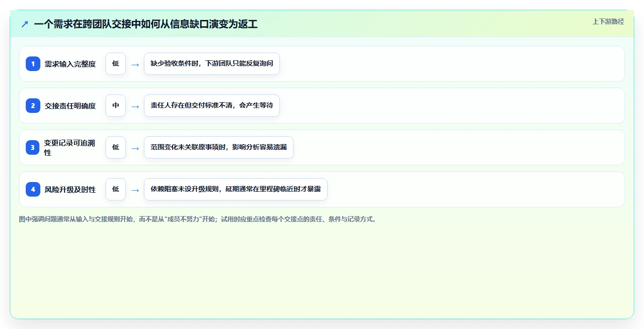Click the footnote beginning 图中强调问题通常从输入与交接规则开始
This screenshot has height=329, width=644.
(x=198, y=219)
